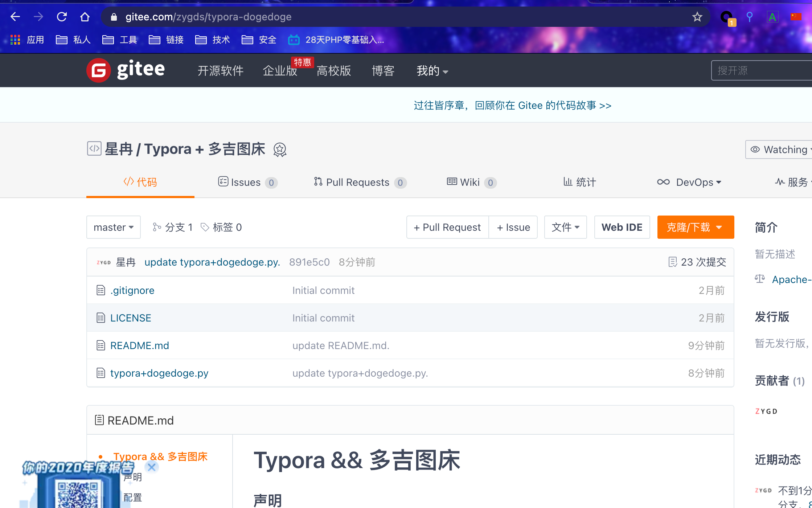Open the 安全 bookmarks folder
The height and width of the screenshot is (508, 812).
(x=259, y=40)
